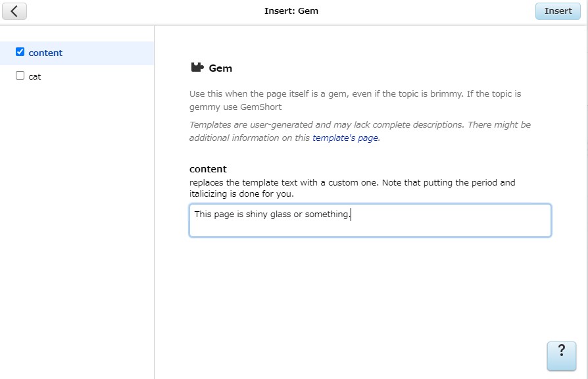Open help with the question mark button

(561, 356)
